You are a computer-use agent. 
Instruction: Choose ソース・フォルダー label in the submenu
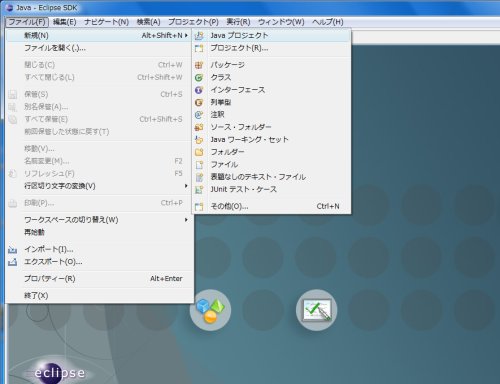coord(241,127)
